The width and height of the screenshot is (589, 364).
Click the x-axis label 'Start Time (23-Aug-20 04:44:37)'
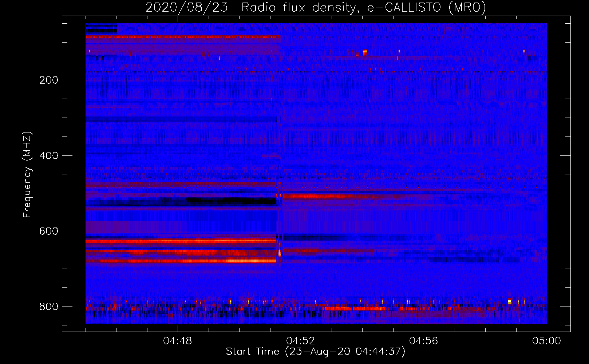click(316, 352)
